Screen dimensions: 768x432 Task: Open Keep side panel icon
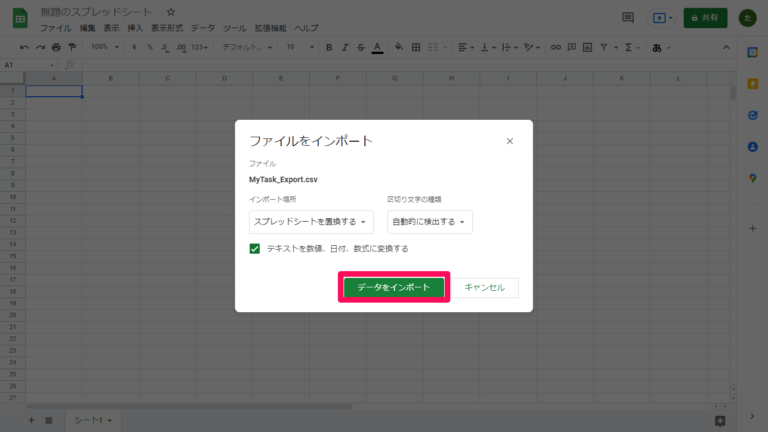(753, 84)
